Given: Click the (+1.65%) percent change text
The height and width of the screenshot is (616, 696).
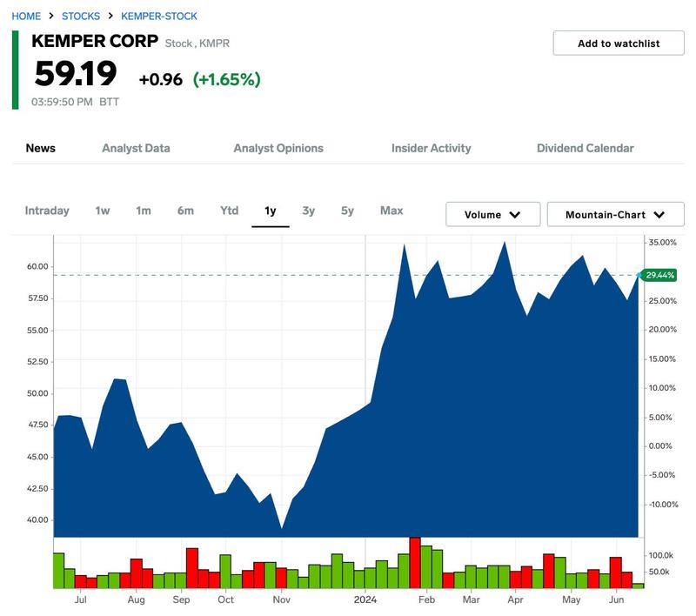Looking at the screenshot, I should (x=227, y=79).
